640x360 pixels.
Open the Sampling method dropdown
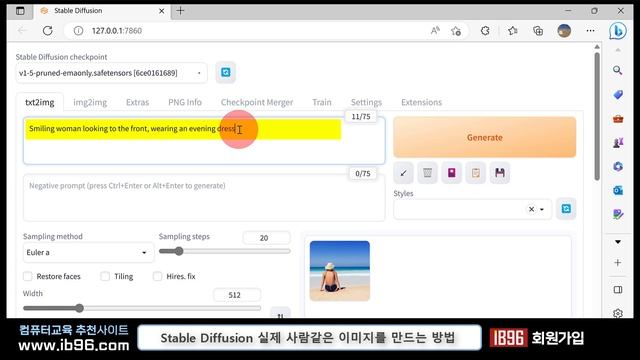[88, 252]
